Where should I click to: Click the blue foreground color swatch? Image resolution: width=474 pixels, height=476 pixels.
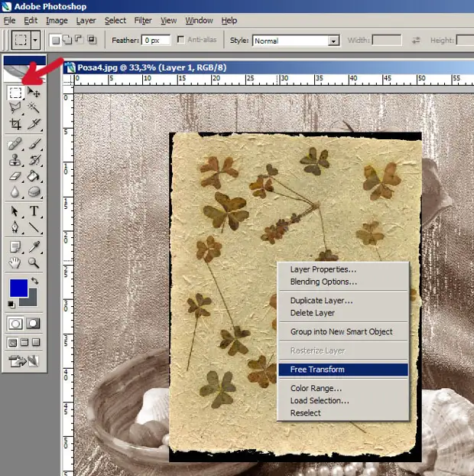[x=19, y=289]
